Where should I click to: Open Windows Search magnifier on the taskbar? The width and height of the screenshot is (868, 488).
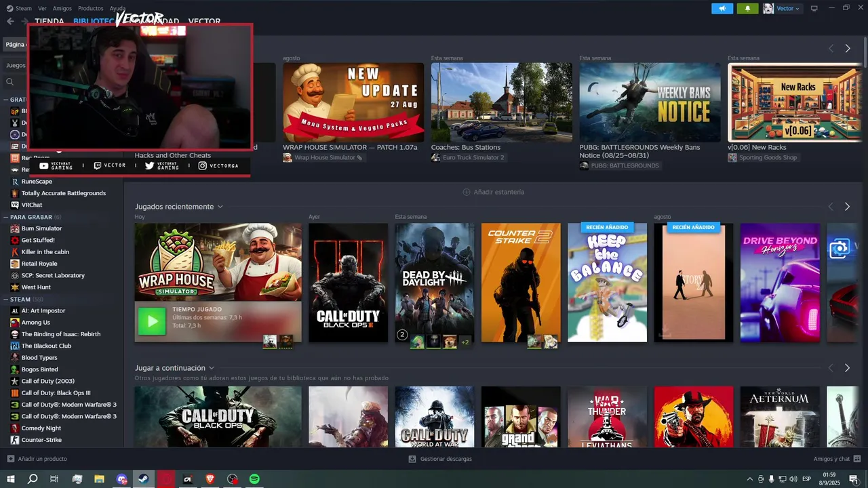coord(33,479)
